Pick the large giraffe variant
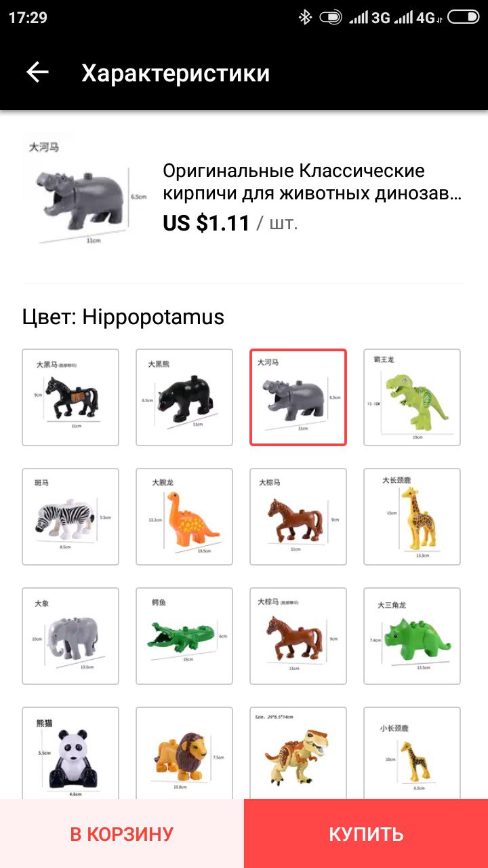Image resolution: width=488 pixels, height=868 pixels. (412, 517)
